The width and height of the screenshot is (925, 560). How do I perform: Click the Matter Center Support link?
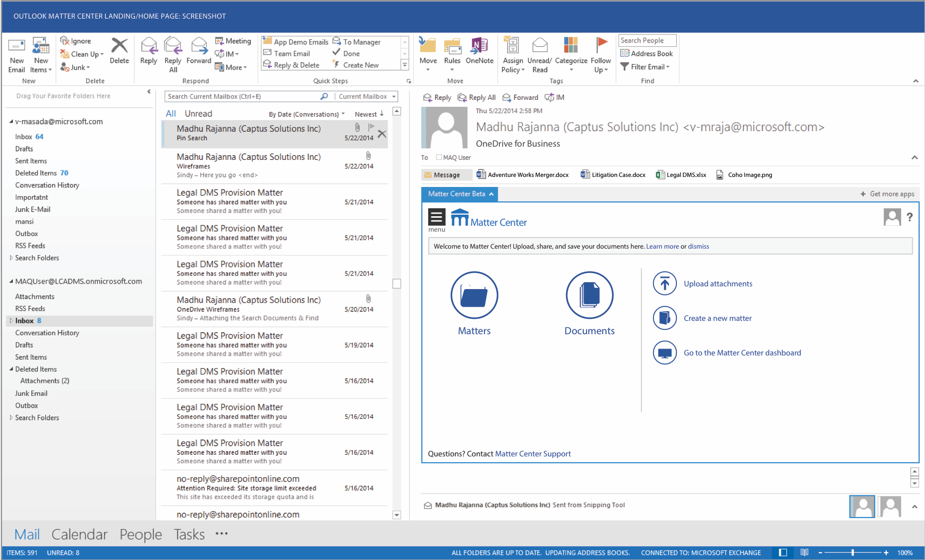(533, 454)
